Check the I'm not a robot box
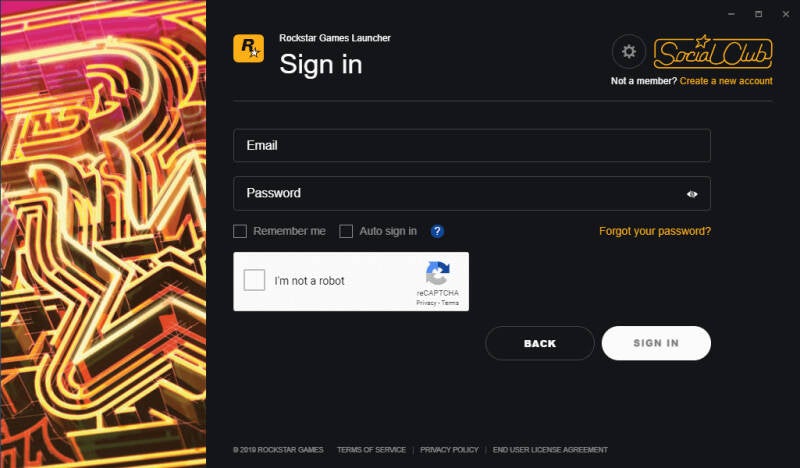This screenshot has height=468, width=800. [254, 280]
